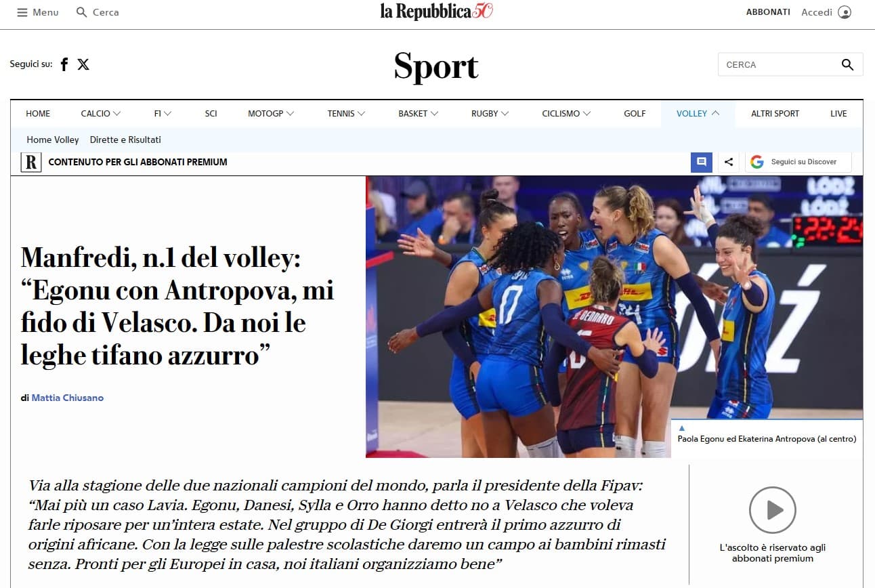Click the Accedi user account icon
This screenshot has height=588, width=875.
tap(844, 12)
